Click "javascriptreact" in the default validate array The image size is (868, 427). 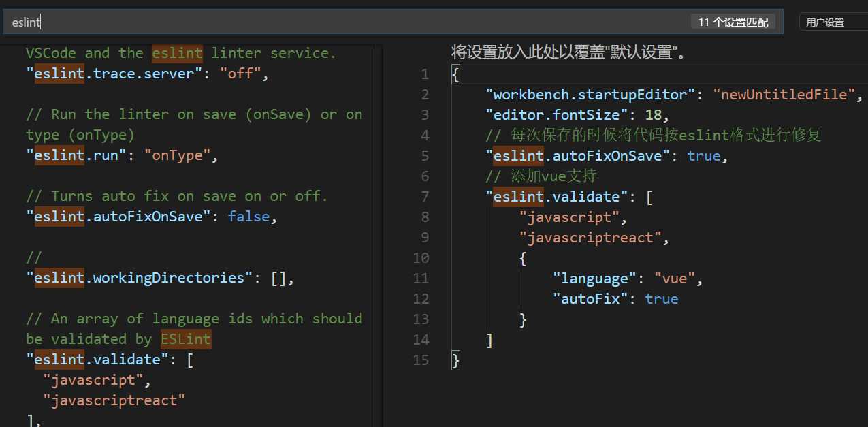(114, 400)
